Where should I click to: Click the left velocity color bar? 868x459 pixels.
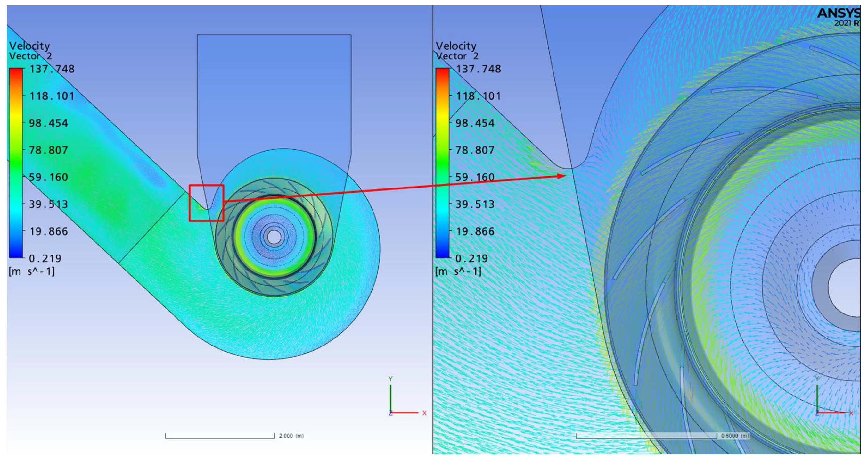16,163
